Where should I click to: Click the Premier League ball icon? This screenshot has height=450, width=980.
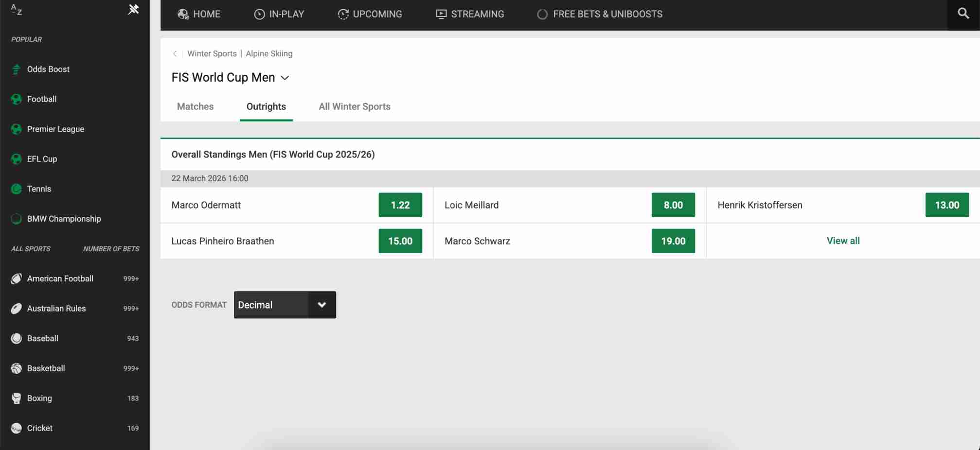(x=16, y=129)
